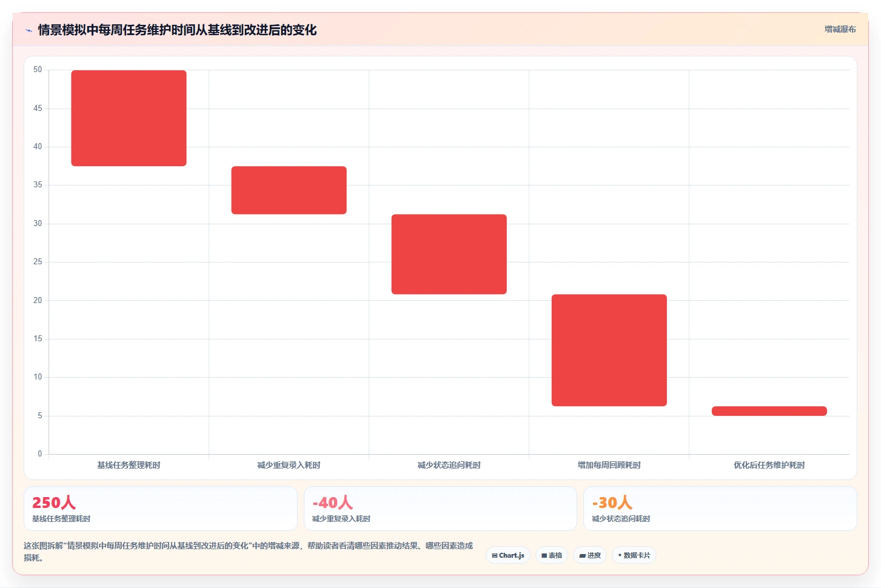The width and height of the screenshot is (881, 588).
Task: Click the chart title icon beside the heading
Action: point(28,30)
